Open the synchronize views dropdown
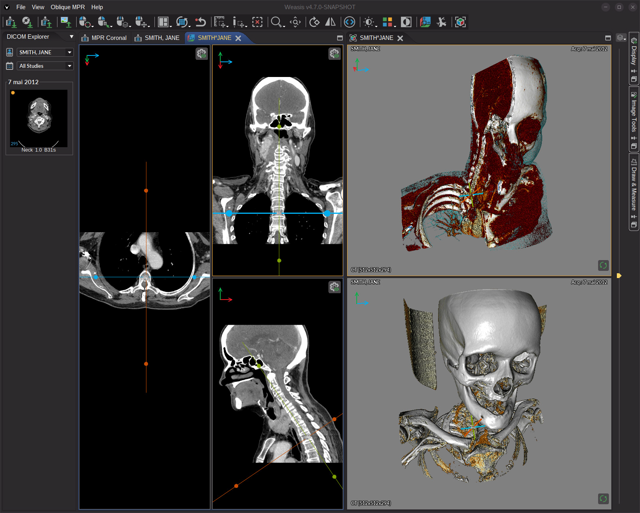This screenshot has width=640, height=513. click(182, 22)
